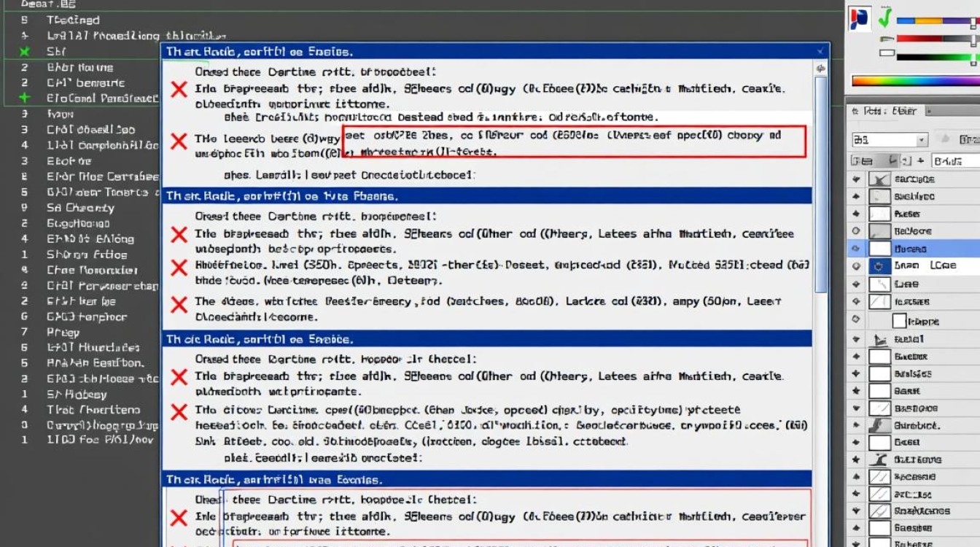The image size is (980, 547).
Task: Click the green plus icon in the left list
Action: click(x=25, y=98)
